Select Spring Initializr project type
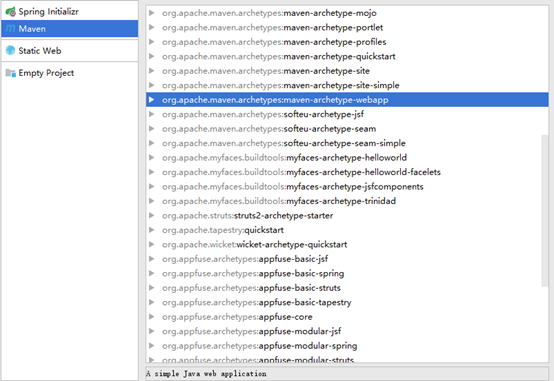Viewport: 554px width, 381px height. 49,12
